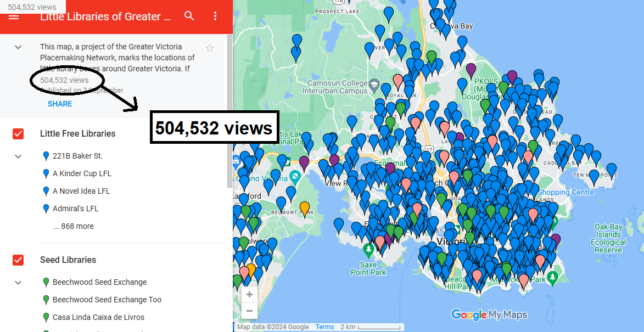Click the "2 km" map scale indicator
Viewport: 644px width, 332px height.
370,327
